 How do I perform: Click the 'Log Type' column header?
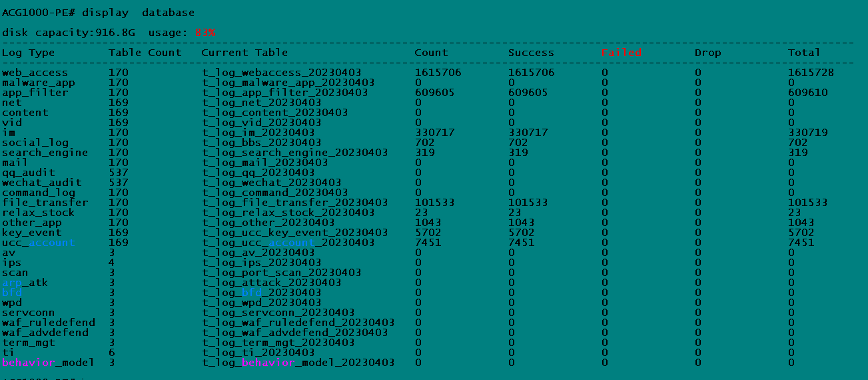tap(29, 53)
